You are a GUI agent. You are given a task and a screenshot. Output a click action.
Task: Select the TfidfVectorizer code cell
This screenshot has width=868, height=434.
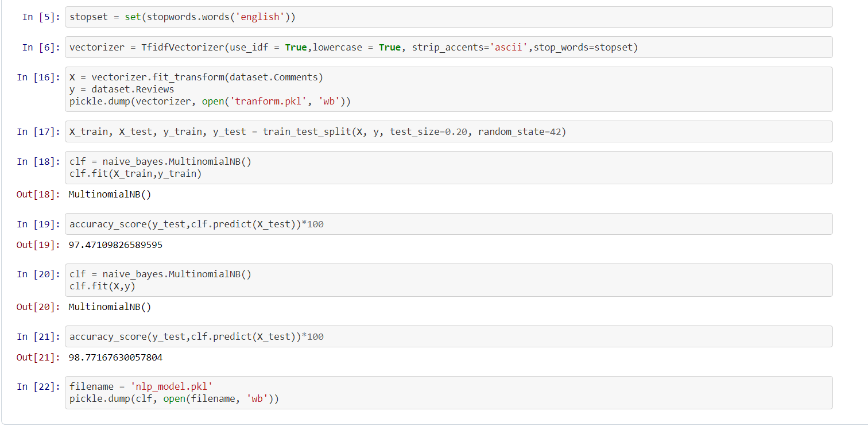click(449, 47)
